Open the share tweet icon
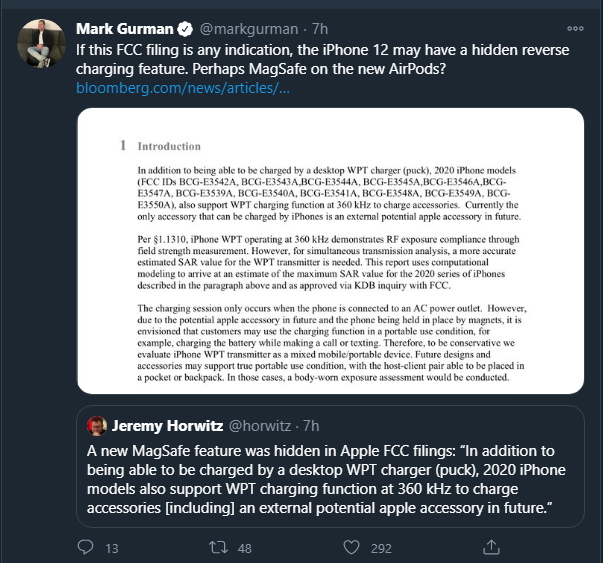Viewport: 603px width, 563px height. pos(491,547)
